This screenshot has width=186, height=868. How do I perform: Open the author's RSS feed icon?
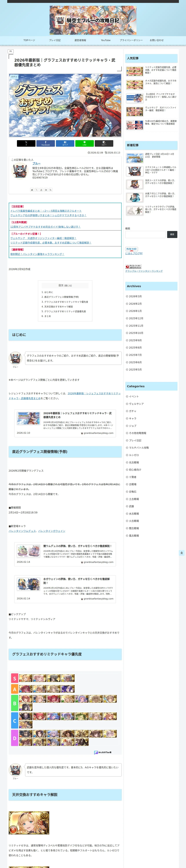[x=51, y=190]
